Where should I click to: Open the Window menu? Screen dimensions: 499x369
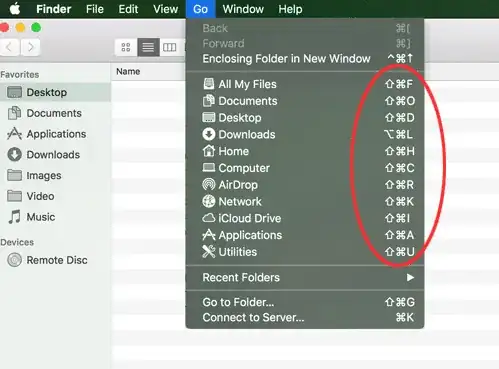point(243,9)
